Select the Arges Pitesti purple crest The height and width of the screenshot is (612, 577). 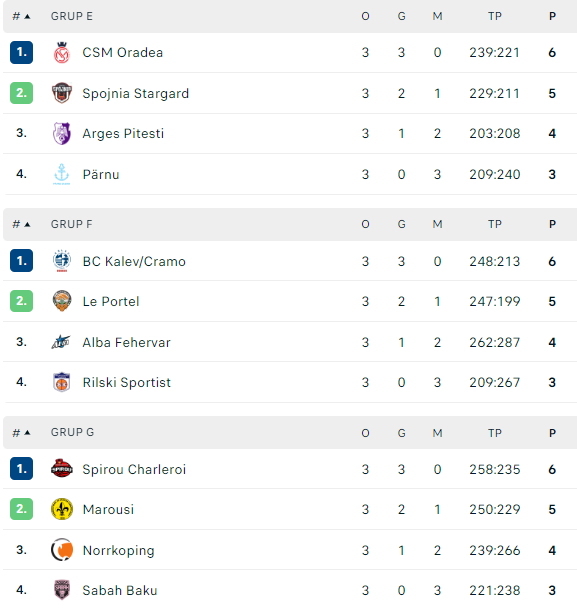62,133
